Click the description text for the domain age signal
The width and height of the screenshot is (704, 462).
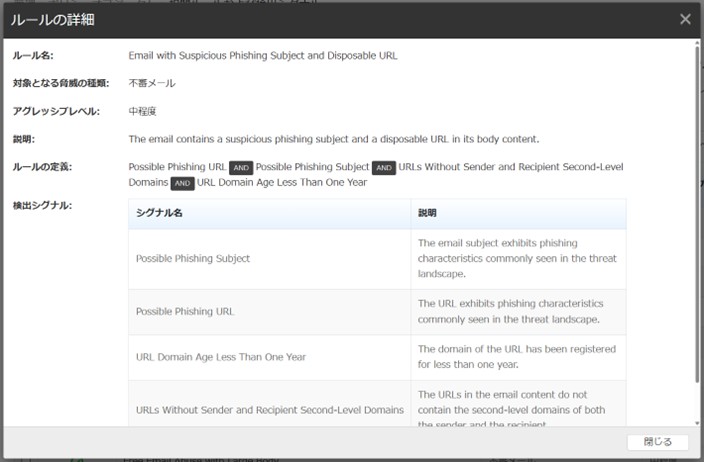pyautogui.click(x=516, y=356)
